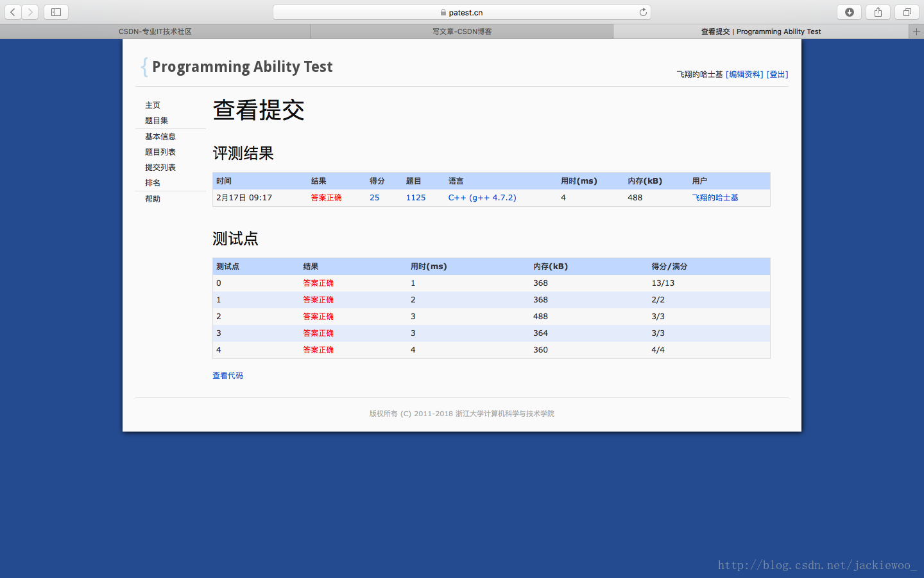This screenshot has width=924, height=578.
Task: Switch to CSDN-专业IT技术社区 tab
Action: click(x=155, y=31)
